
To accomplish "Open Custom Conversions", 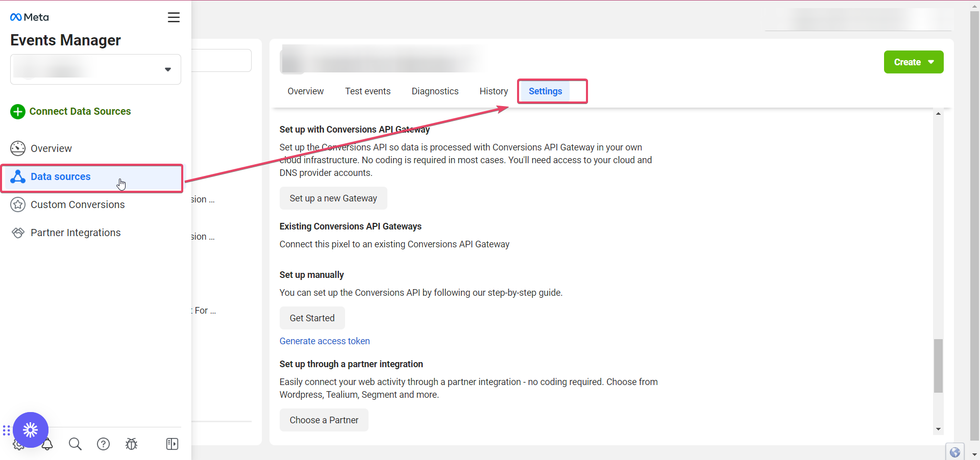I will coord(78,205).
